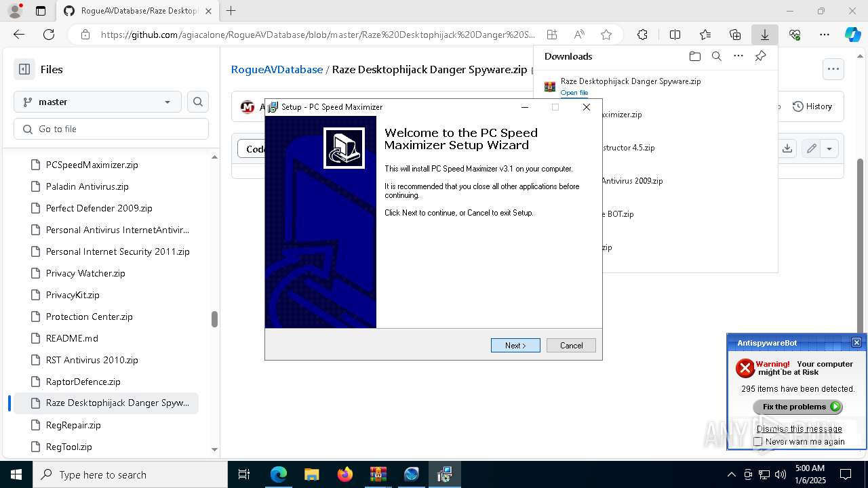Click the search icon beside branch selector
This screenshot has width=868, height=488.
pyautogui.click(x=198, y=102)
